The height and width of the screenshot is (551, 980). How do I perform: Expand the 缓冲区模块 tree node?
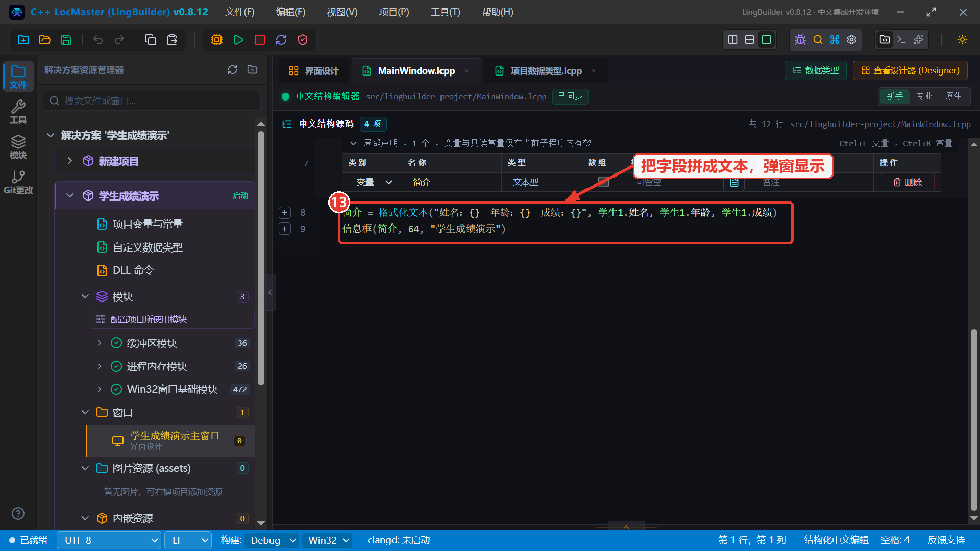tap(100, 343)
